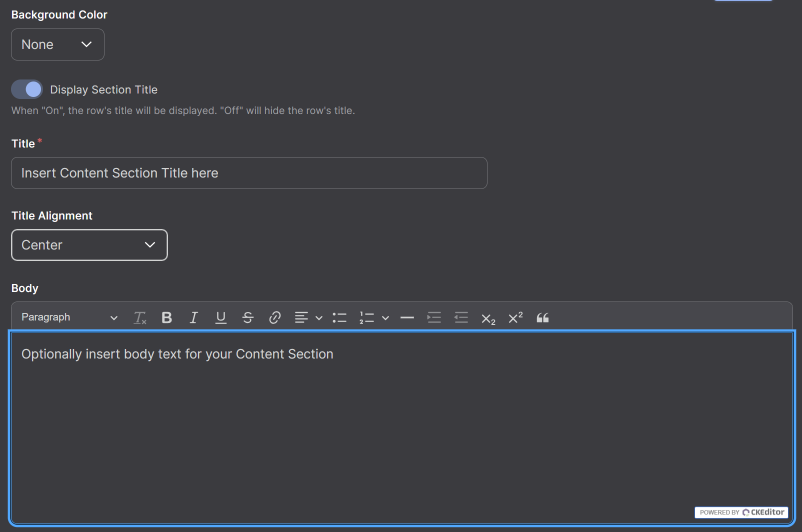Apply strikethrough formatting
This screenshot has width=802, height=532.
247,317
